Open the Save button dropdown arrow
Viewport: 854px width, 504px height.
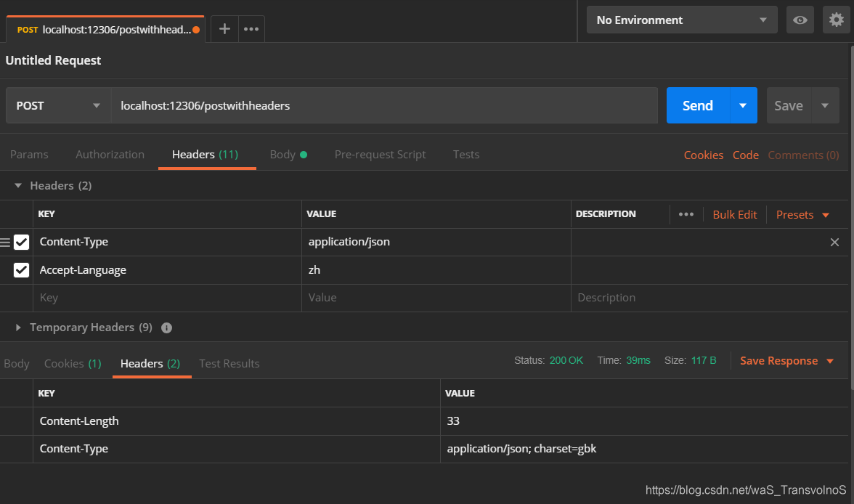(x=825, y=106)
